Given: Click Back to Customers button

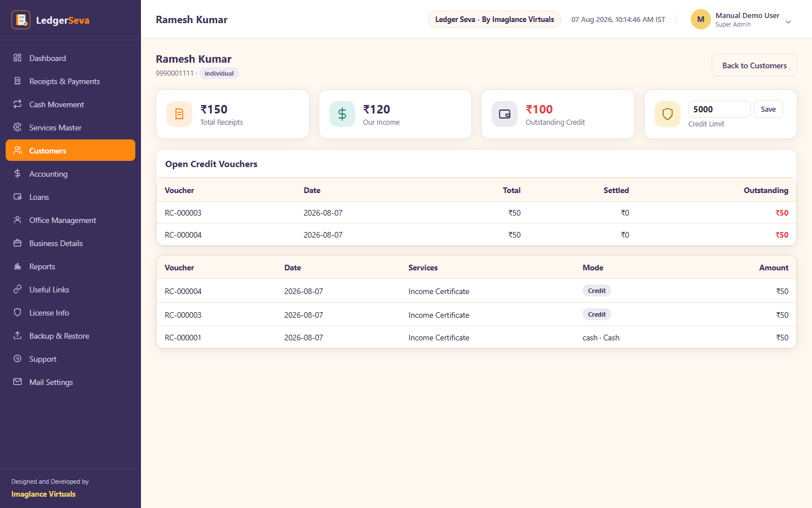Looking at the screenshot, I should (x=754, y=65).
